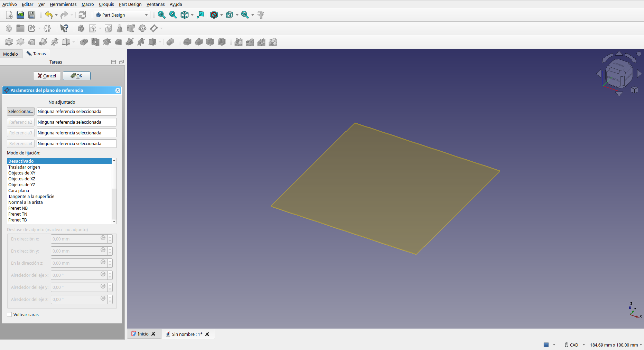Click the Undo arrow icon

tap(49, 15)
